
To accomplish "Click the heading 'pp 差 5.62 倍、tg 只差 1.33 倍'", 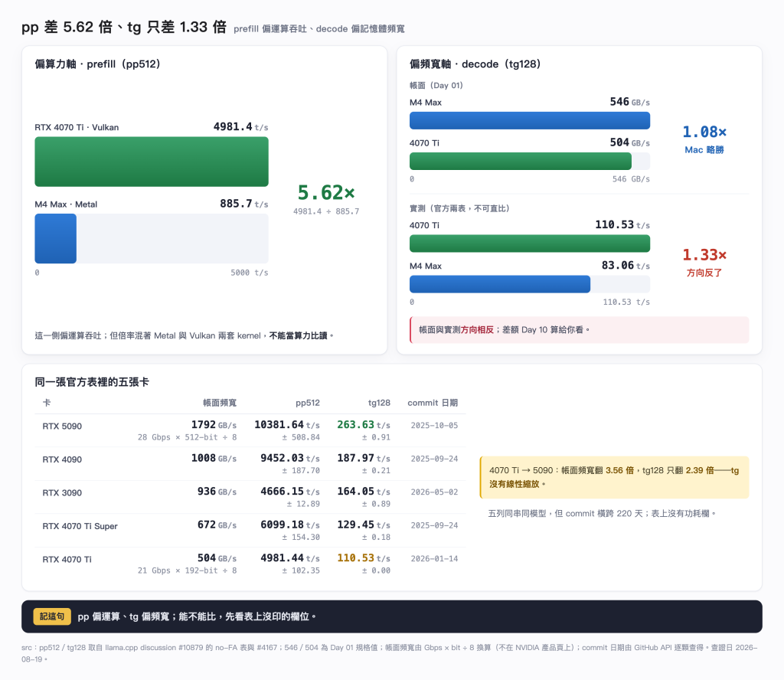I will (x=124, y=27).
